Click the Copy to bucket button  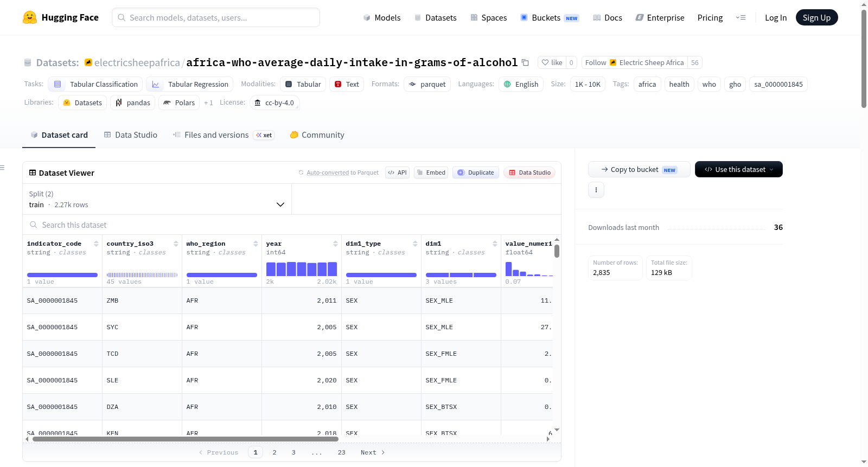pyautogui.click(x=639, y=169)
